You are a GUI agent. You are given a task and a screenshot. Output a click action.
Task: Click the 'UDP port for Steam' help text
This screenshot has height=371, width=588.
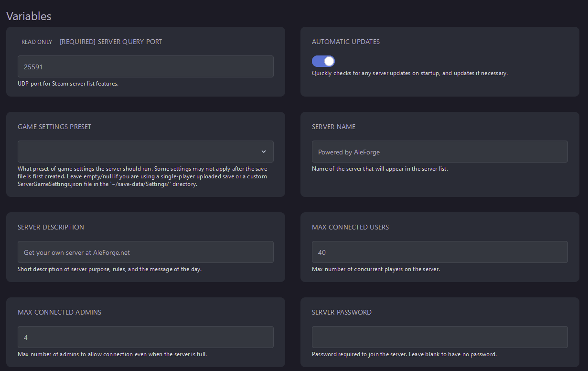click(68, 84)
